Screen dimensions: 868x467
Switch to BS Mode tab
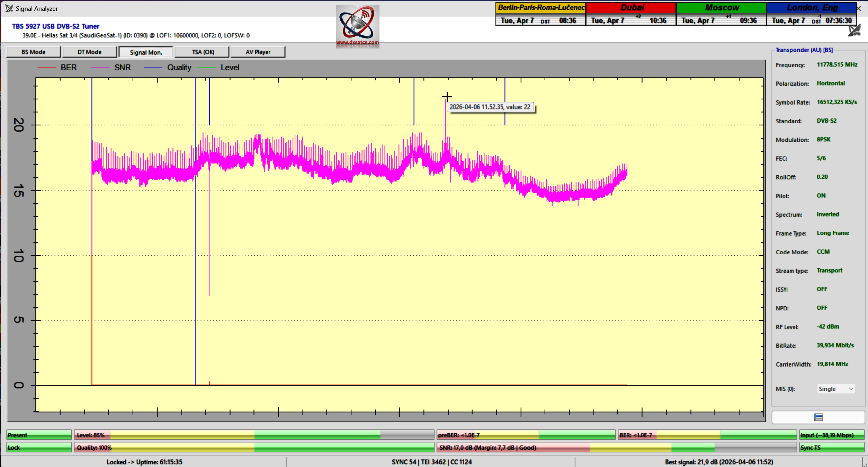click(34, 52)
